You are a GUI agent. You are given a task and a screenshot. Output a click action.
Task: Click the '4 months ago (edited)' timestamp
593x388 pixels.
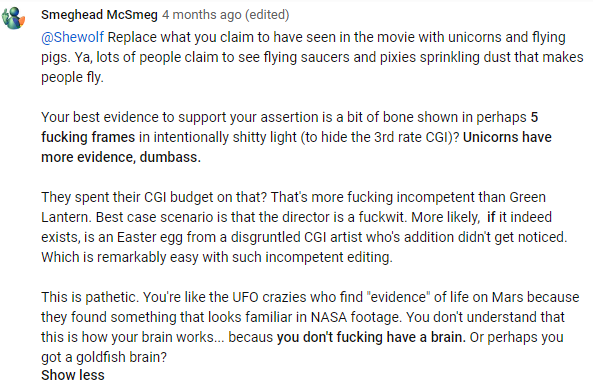226,15
